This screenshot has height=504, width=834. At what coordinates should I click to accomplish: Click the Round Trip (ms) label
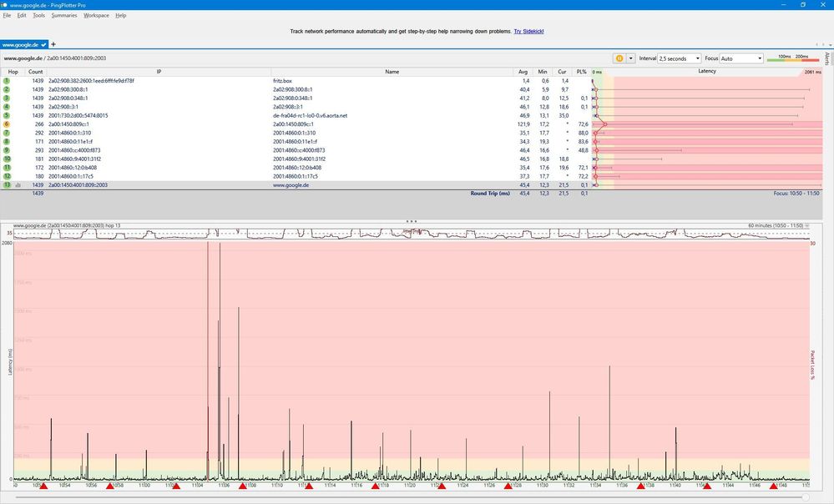[x=490, y=194]
